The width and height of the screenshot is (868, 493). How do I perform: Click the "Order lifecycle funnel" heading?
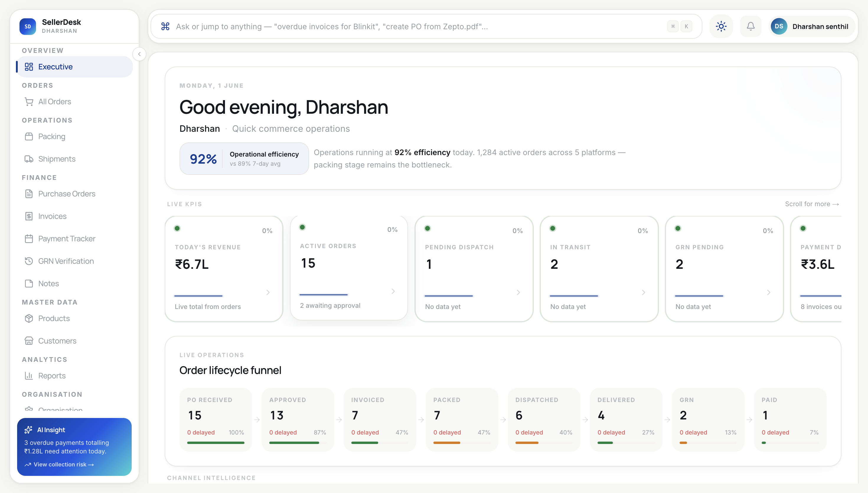coord(230,370)
